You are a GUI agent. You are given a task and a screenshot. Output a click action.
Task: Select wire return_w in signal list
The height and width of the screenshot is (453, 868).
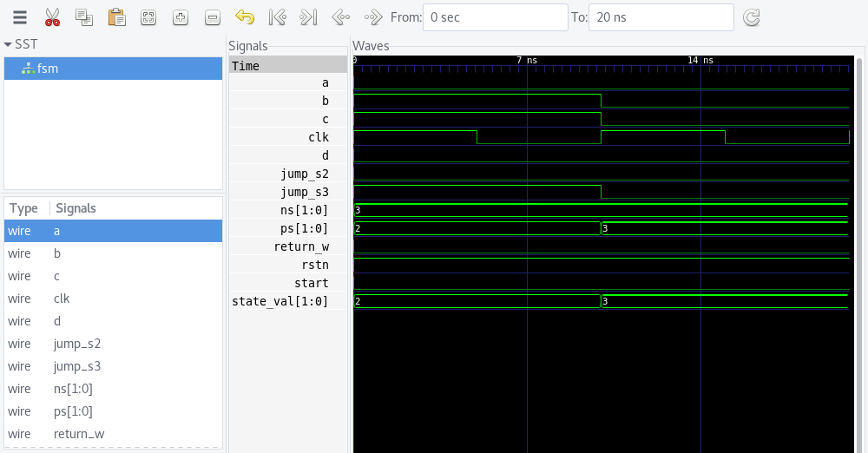point(113,434)
